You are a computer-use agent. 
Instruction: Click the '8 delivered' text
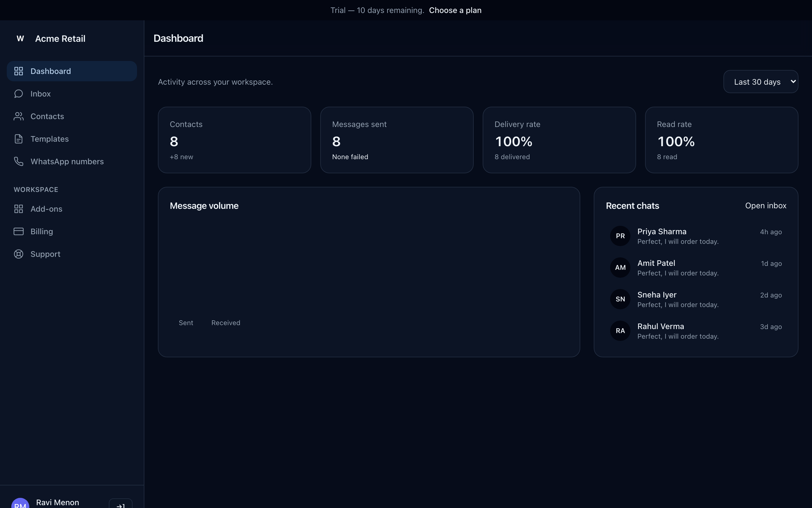point(512,157)
